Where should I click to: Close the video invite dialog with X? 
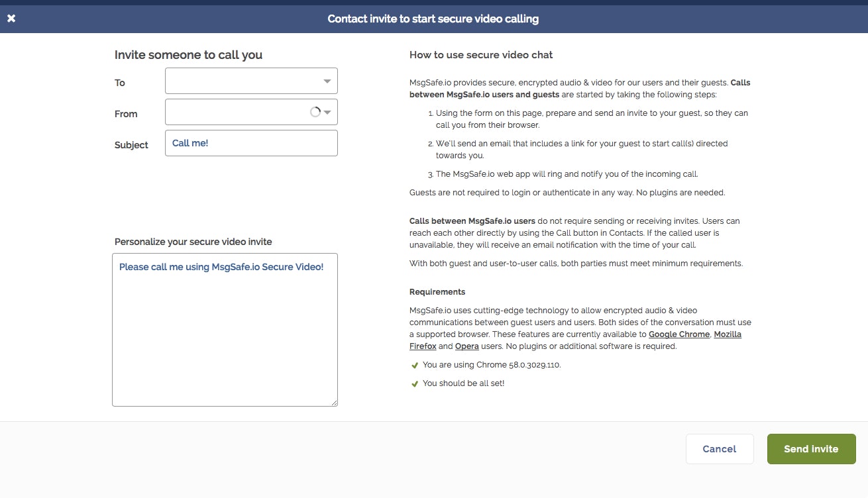coord(11,19)
